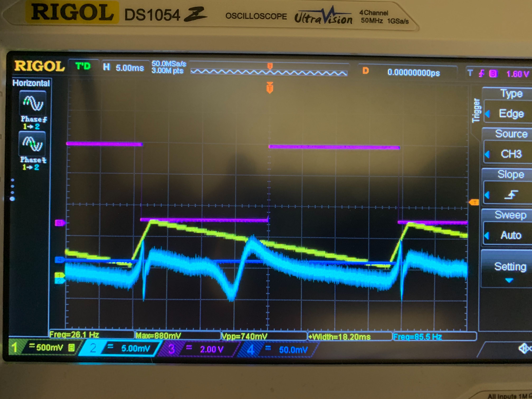Click the Horizontal menu header
This screenshot has width=532, height=399.
tap(31, 83)
